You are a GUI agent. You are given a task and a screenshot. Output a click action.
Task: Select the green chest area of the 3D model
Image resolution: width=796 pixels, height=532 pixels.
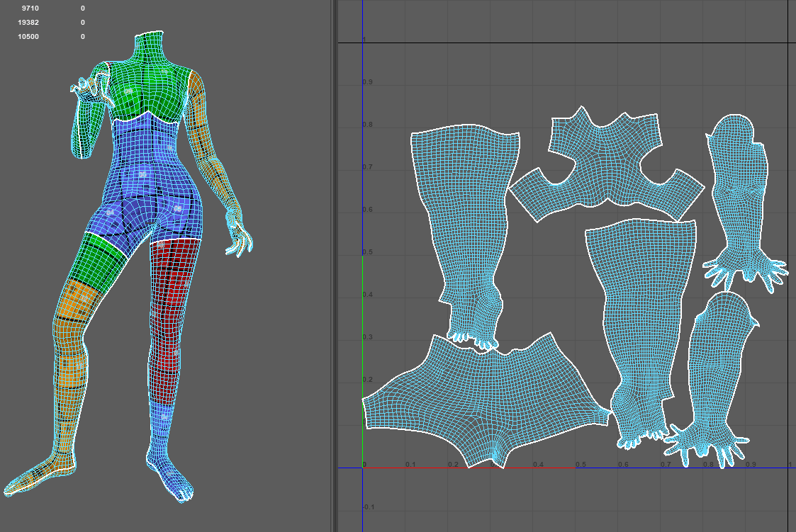click(x=150, y=84)
